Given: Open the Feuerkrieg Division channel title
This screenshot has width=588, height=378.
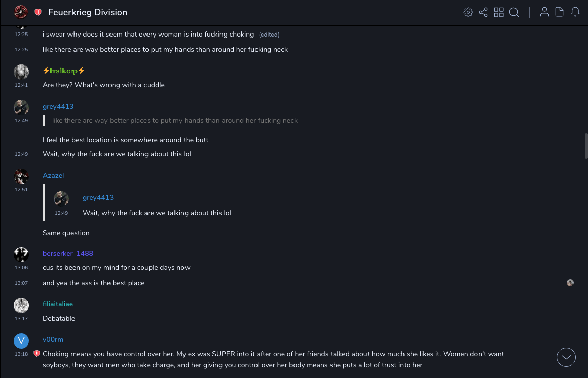Looking at the screenshot, I should [x=88, y=12].
